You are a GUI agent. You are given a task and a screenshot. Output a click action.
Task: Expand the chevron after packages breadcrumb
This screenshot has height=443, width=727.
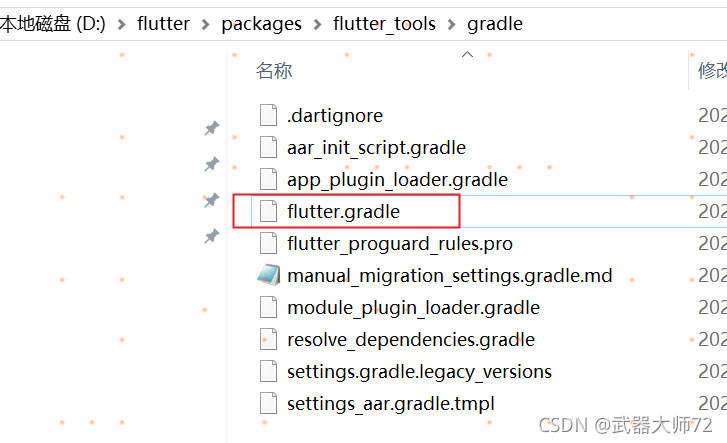[x=318, y=24]
